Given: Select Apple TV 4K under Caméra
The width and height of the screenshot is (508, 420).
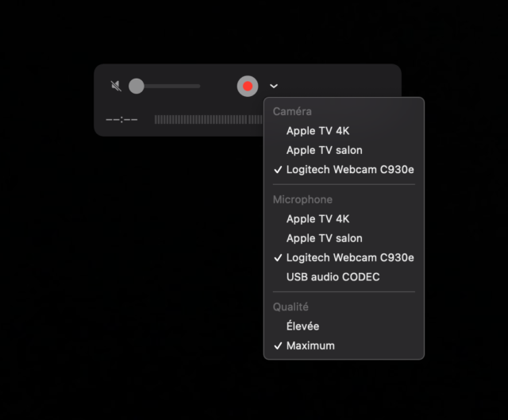Looking at the screenshot, I should pos(344,131).
